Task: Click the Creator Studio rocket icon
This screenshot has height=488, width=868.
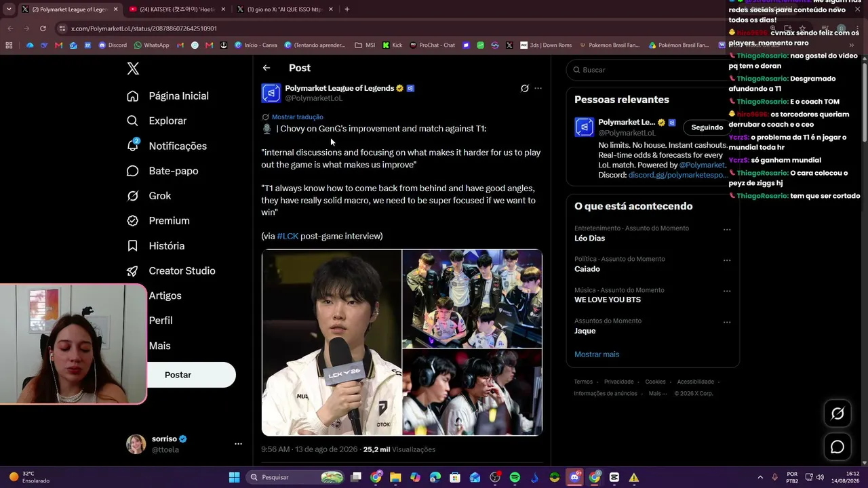Action: tap(133, 271)
